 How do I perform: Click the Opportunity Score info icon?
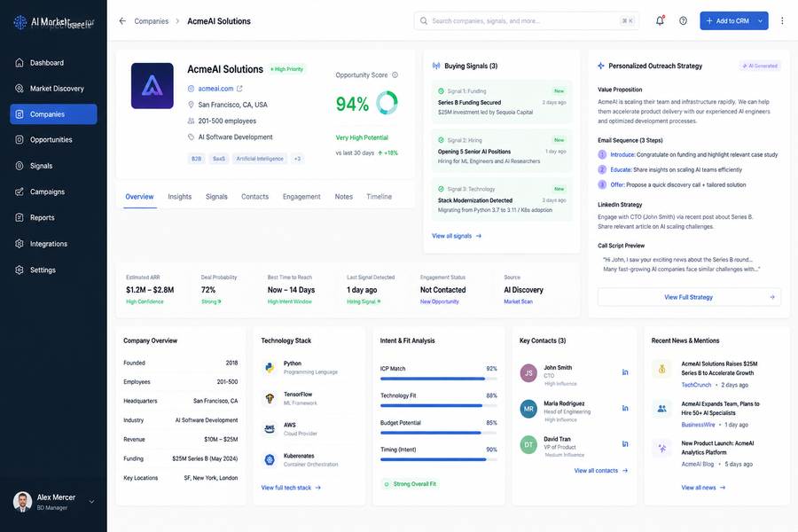[395, 74]
